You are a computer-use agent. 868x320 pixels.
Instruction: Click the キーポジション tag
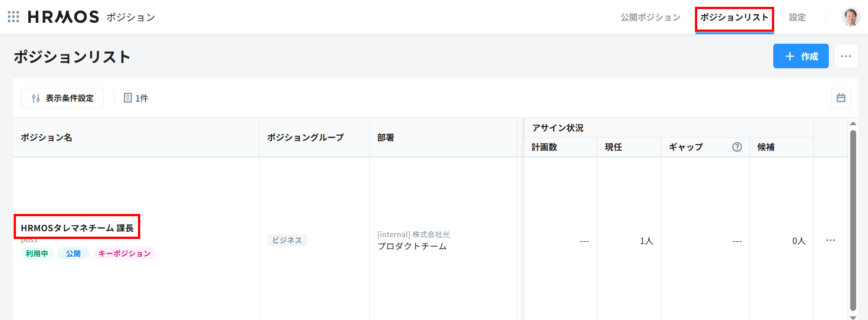(x=124, y=254)
